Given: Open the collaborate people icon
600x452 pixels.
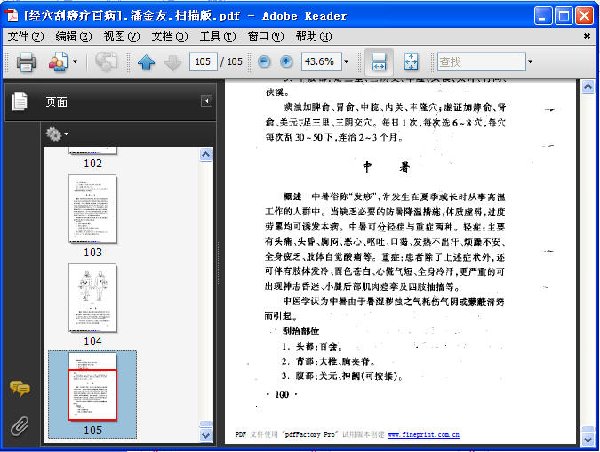Looking at the screenshot, I should (58, 62).
